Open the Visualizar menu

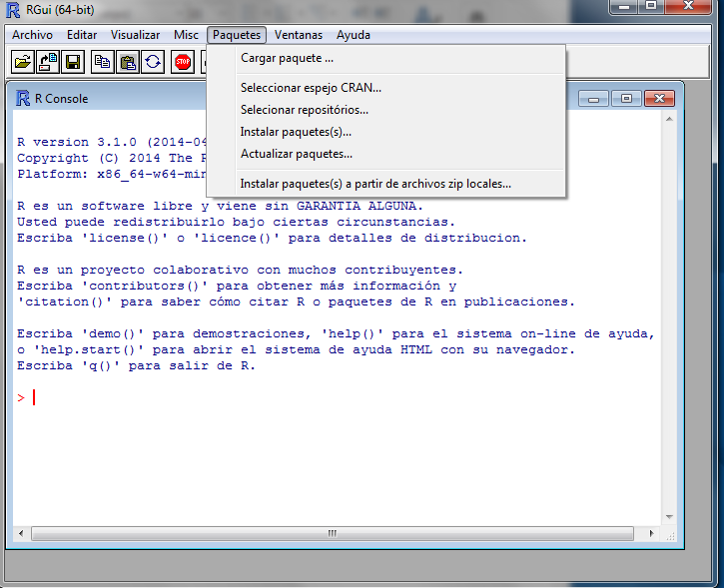[x=135, y=35]
